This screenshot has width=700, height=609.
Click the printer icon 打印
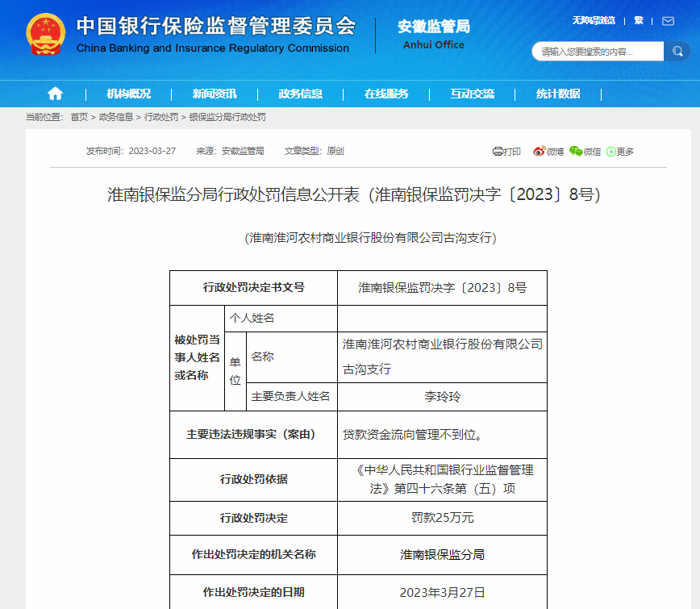point(506,152)
